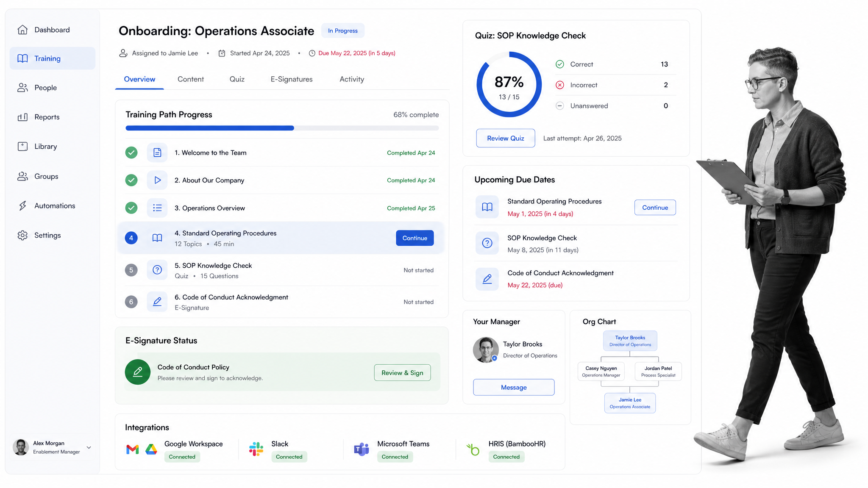Viewport: 868px width, 488px height.
Task: Open Dashboard from the sidebar home icon
Action: (22, 30)
